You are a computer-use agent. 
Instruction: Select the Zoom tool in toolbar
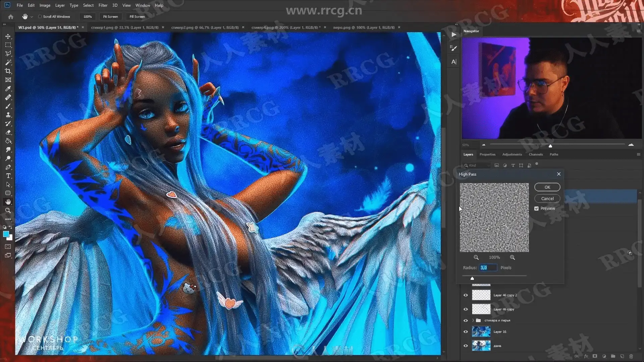8,210
